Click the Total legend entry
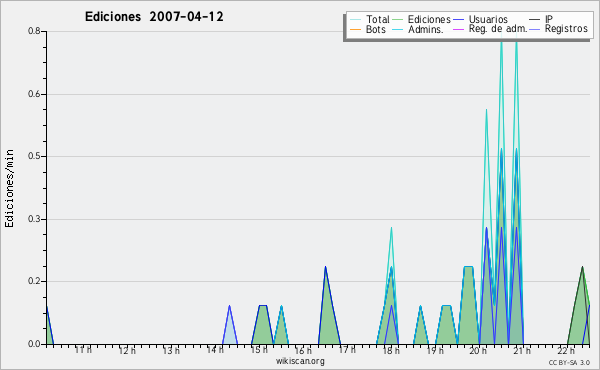Viewport: 600px width, 370px height. [x=370, y=19]
